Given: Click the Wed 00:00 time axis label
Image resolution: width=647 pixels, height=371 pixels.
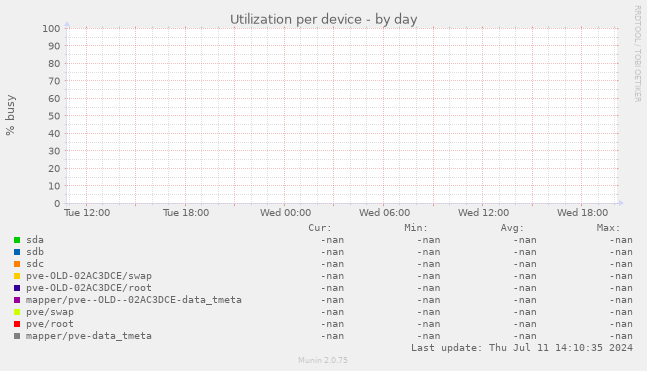Looking at the screenshot, I should (285, 213).
